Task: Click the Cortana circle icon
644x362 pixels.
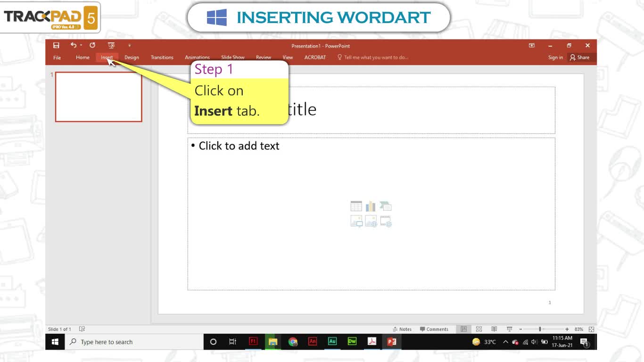Action: tap(213, 342)
